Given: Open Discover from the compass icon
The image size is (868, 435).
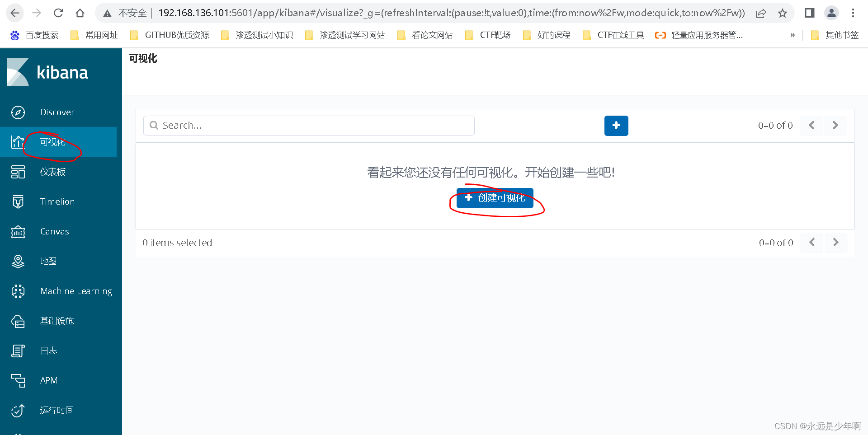Looking at the screenshot, I should coord(18,112).
